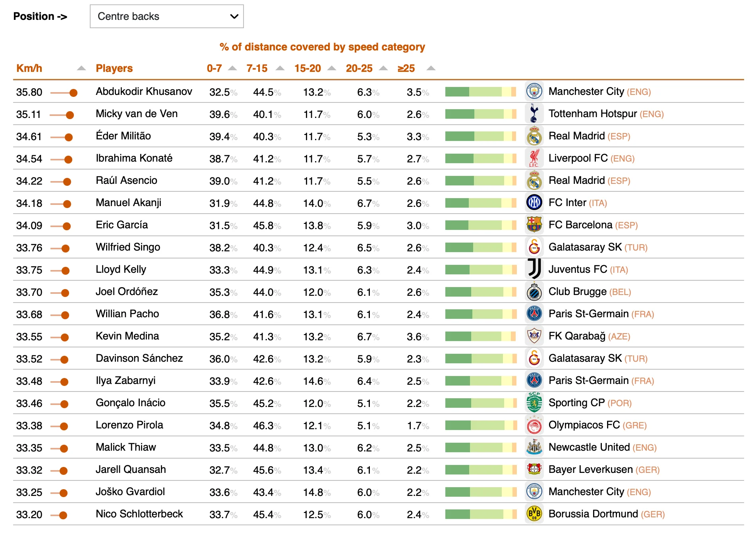Click the Tottenham Hotspur crest icon
Viewport: 756px width, 538px height.
534,114
